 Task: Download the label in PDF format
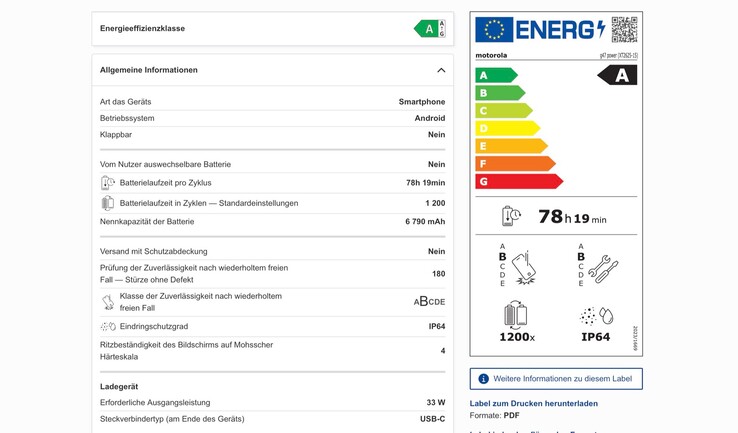tap(512, 416)
